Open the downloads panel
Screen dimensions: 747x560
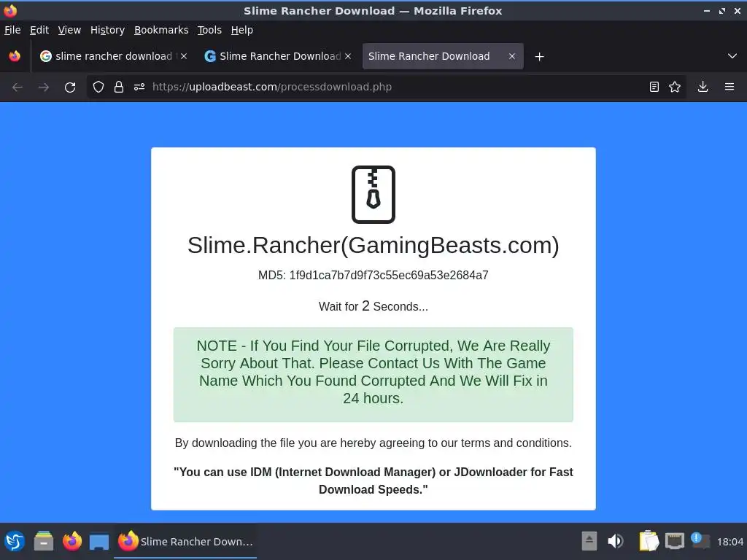coord(703,87)
